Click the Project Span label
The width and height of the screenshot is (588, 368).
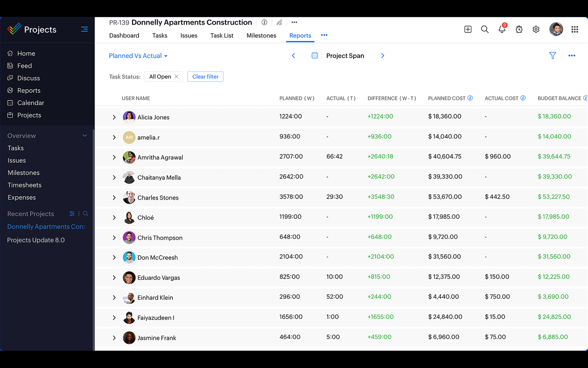pyautogui.click(x=345, y=55)
